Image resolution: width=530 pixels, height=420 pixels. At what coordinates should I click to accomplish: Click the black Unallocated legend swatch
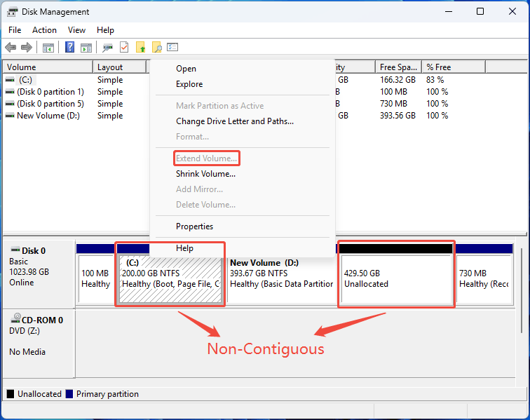(11, 394)
